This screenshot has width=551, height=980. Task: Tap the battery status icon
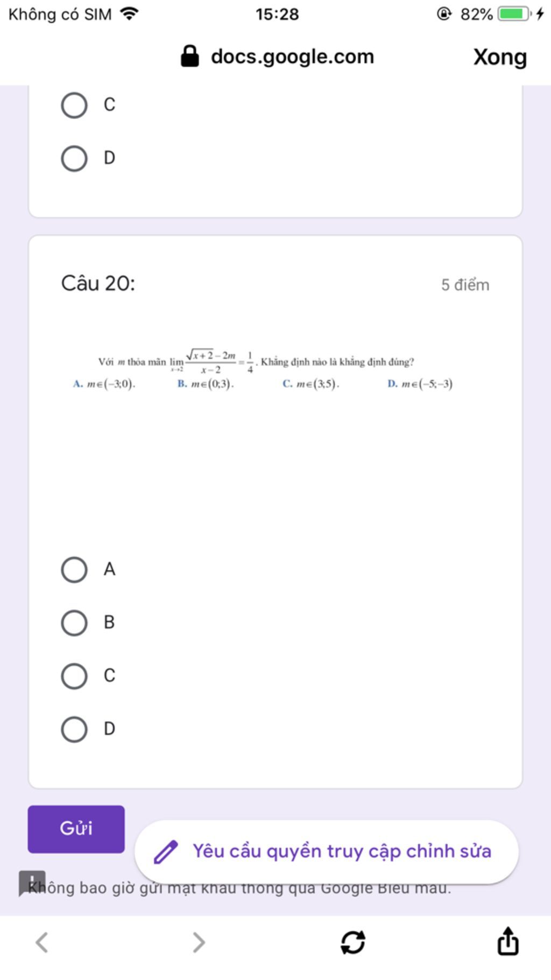(515, 14)
